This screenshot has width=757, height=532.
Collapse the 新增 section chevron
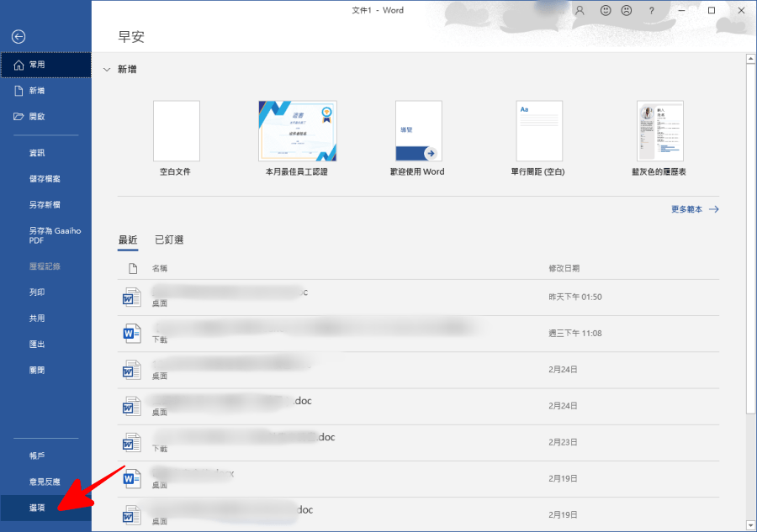(x=107, y=70)
